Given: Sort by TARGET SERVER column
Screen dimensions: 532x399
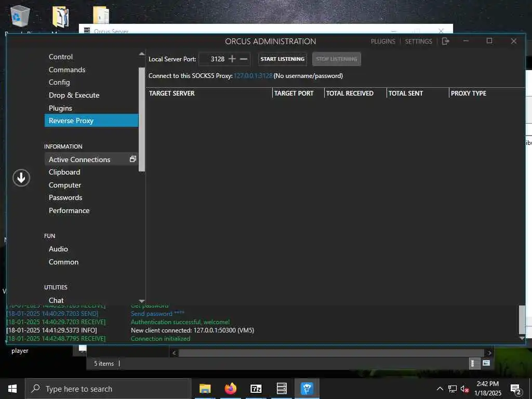Looking at the screenshot, I should 209,94.
